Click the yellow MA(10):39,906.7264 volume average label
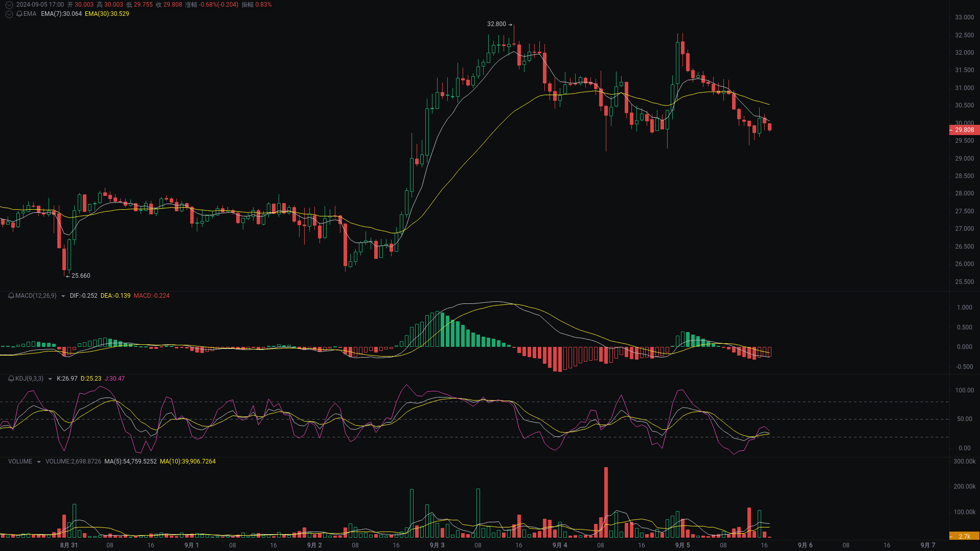The width and height of the screenshot is (980, 551). (188, 461)
